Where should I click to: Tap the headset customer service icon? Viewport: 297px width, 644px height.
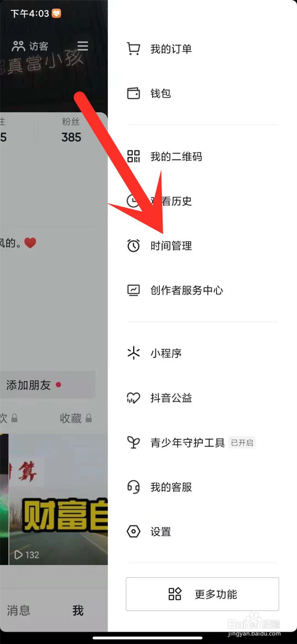[133, 487]
